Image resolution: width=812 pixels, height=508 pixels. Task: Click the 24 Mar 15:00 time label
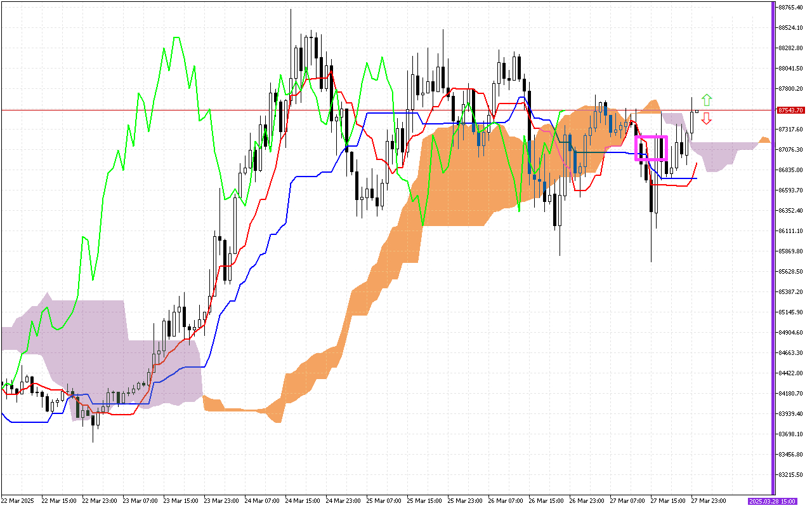pyautogui.click(x=302, y=501)
